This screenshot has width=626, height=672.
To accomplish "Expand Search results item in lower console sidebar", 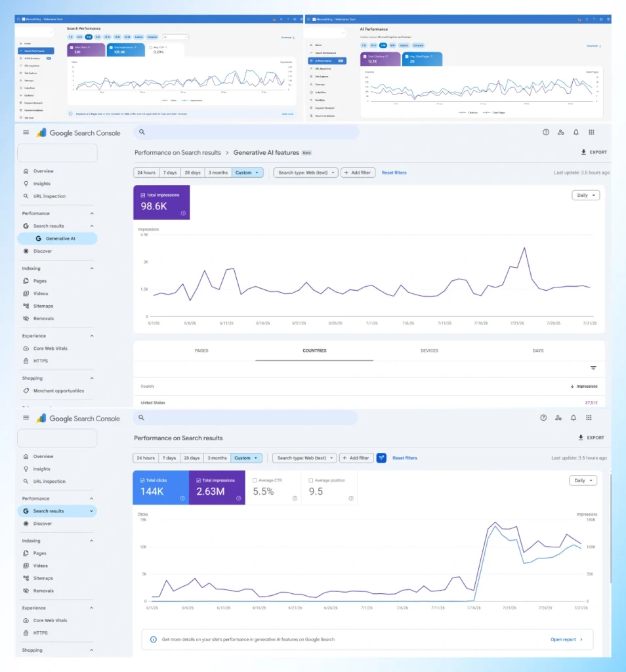I will 91,511.
